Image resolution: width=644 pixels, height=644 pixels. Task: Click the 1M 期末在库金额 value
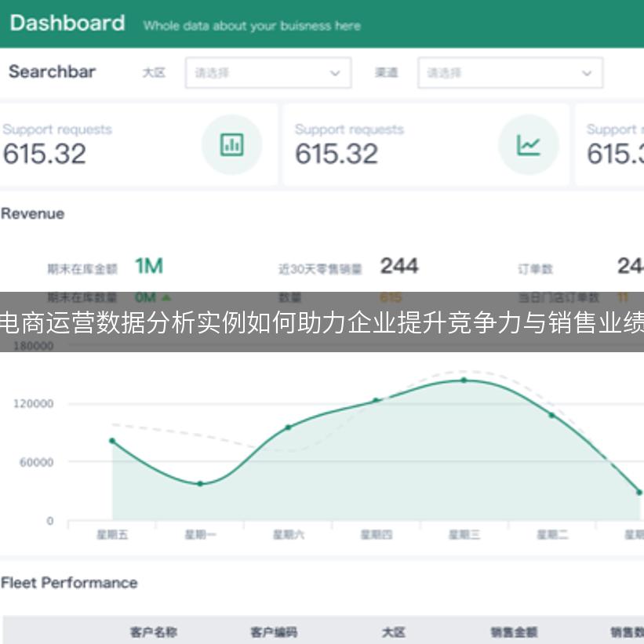click(x=149, y=266)
